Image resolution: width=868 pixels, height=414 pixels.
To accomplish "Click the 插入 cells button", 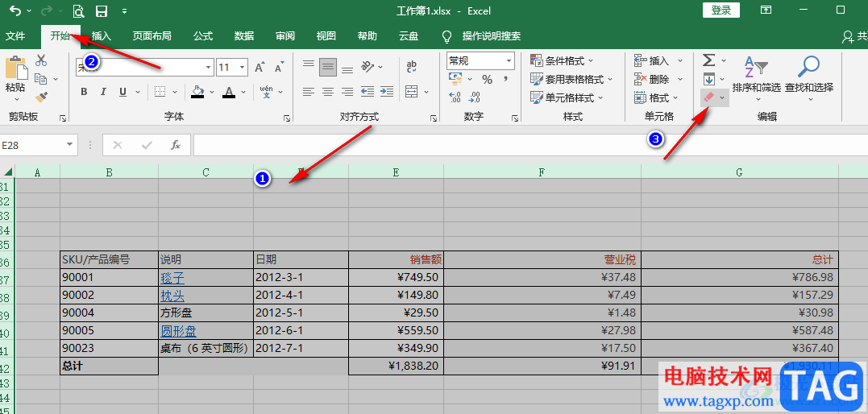I will point(652,60).
